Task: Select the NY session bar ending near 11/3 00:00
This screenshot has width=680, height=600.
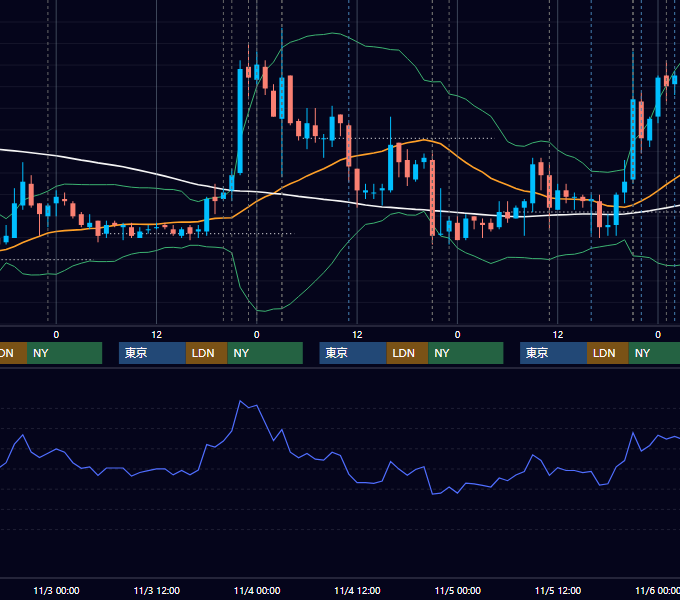Action: (64, 353)
